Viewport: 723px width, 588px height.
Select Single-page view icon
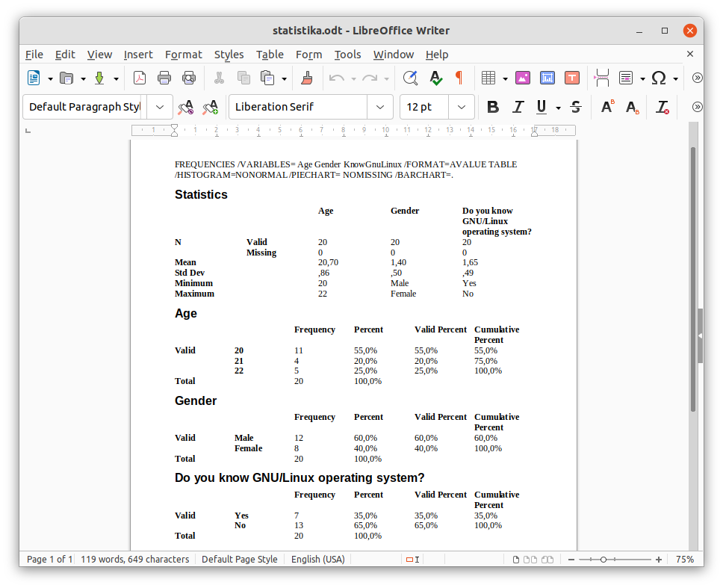point(516,560)
